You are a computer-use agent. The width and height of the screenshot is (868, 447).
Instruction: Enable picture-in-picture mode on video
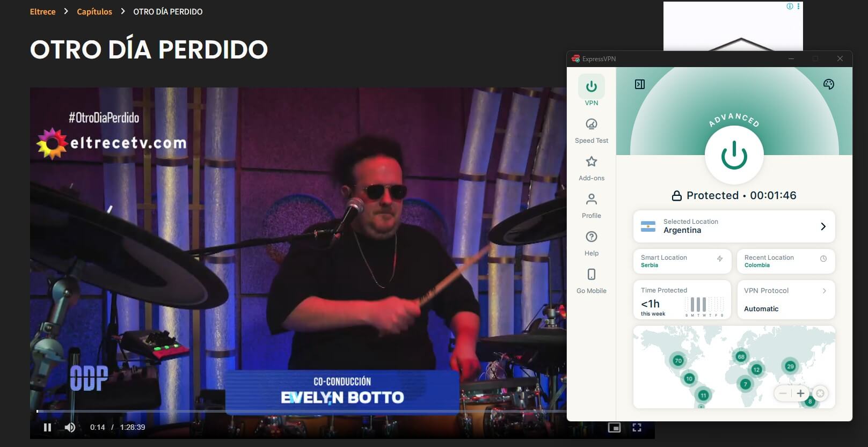[x=614, y=427]
